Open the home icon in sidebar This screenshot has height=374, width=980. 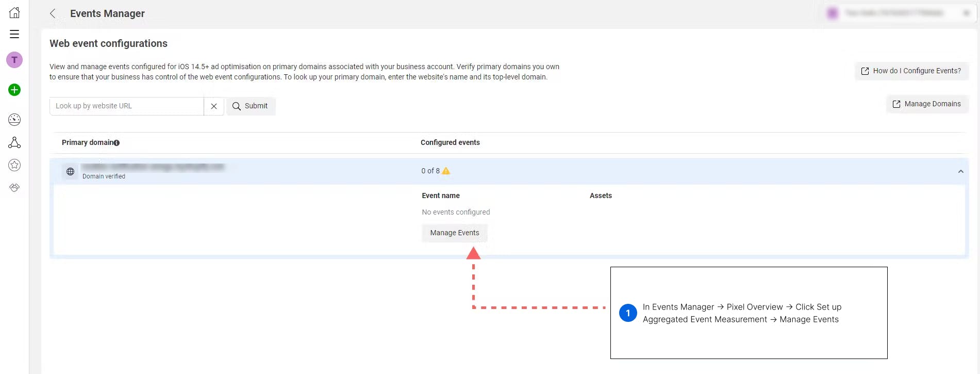(x=14, y=12)
